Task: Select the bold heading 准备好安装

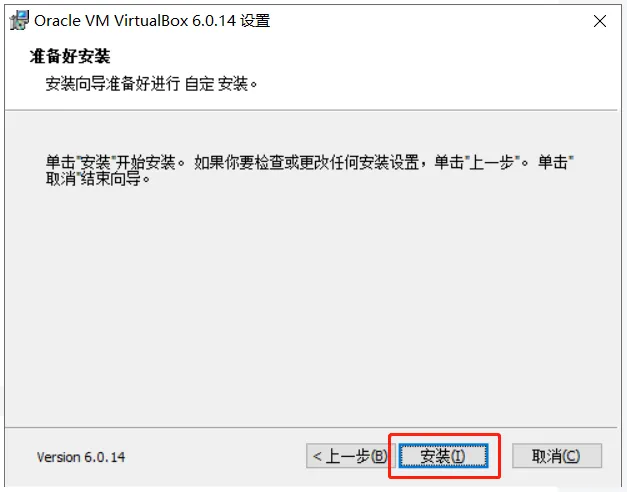Action: [x=70, y=56]
